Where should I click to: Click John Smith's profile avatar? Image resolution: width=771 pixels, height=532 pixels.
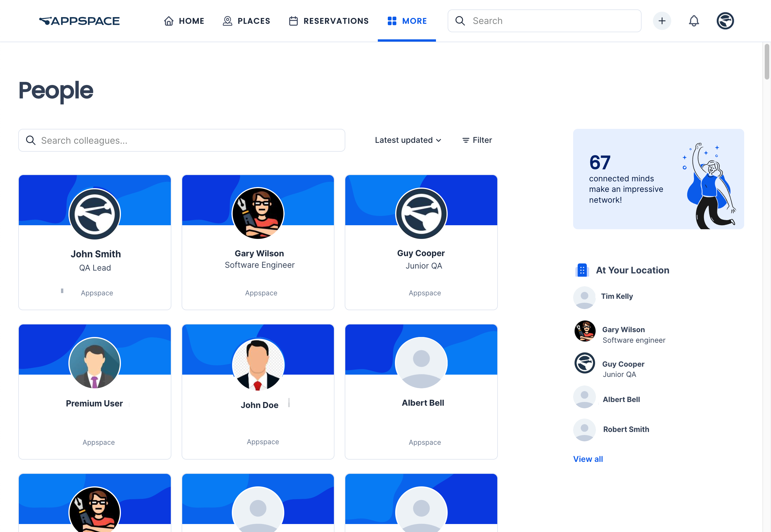point(95,214)
